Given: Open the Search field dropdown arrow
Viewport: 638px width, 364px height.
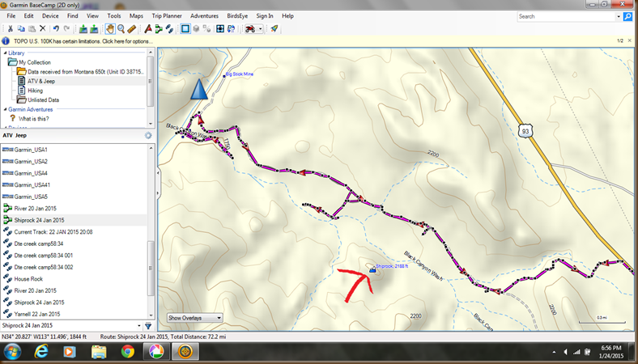Looking at the screenshot, I should click(x=619, y=17).
